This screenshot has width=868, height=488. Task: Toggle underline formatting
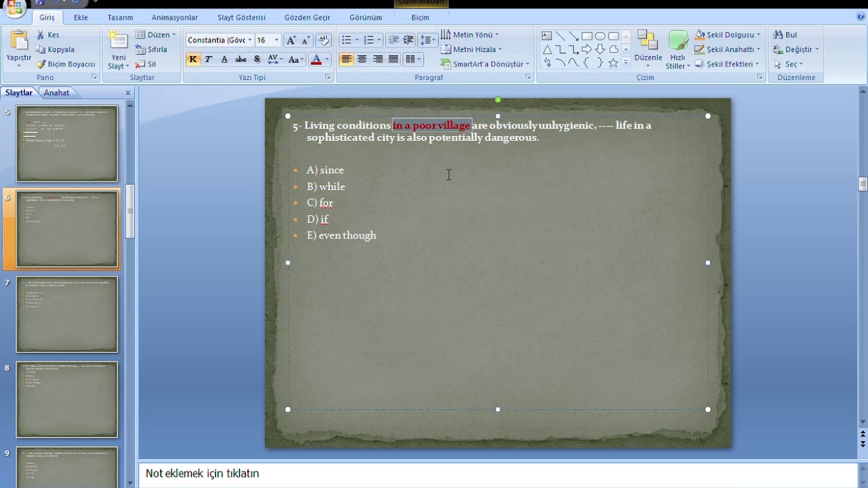coord(224,60)
